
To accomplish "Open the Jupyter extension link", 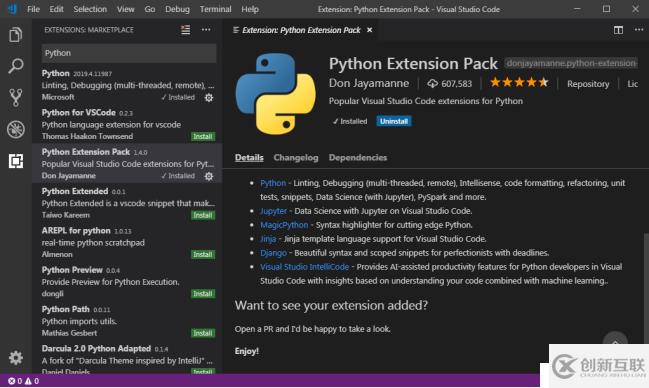I will click(273, 211).
